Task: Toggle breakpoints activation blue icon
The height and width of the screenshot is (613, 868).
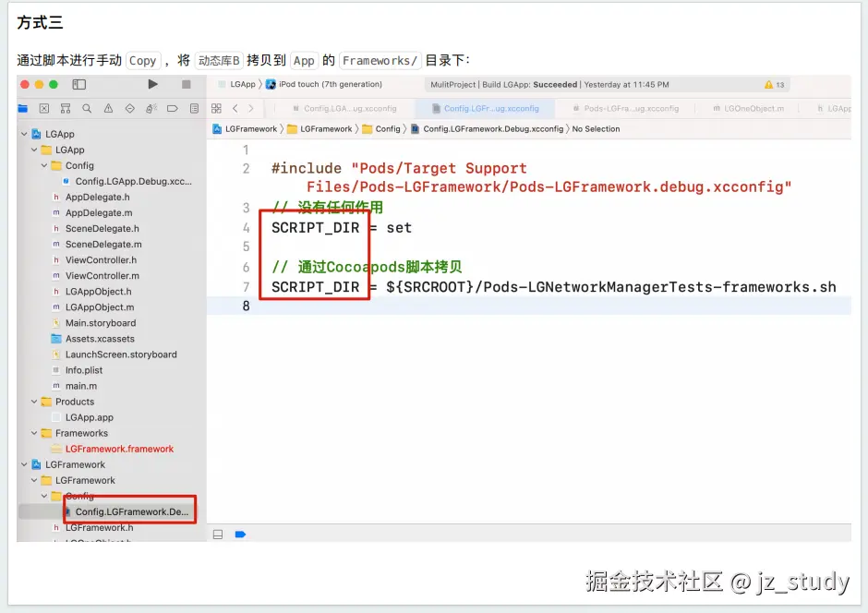Action: tap(240, 535)
